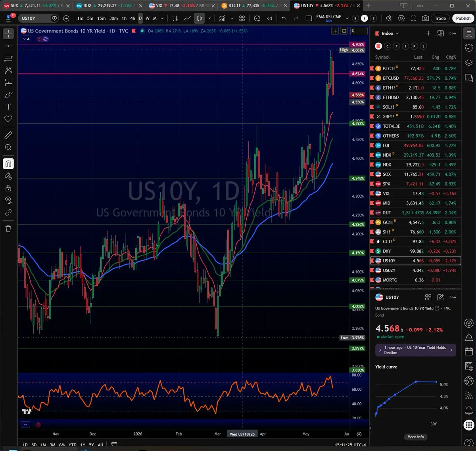476x451 pixels.
Task: Switch to the NDX tab
Action: pos(109,6)
